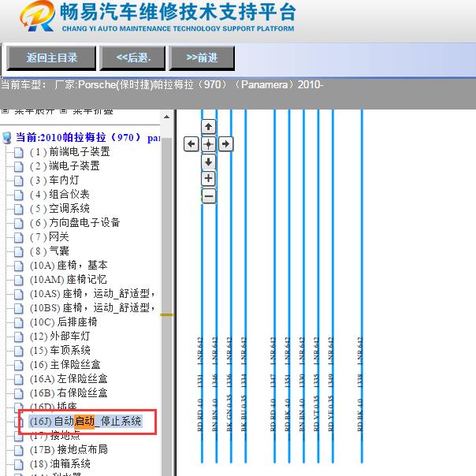Click the page icon next to (17B) 接地点布局
The height and width of the screenshot is (476, 476).
pos(18,450)
